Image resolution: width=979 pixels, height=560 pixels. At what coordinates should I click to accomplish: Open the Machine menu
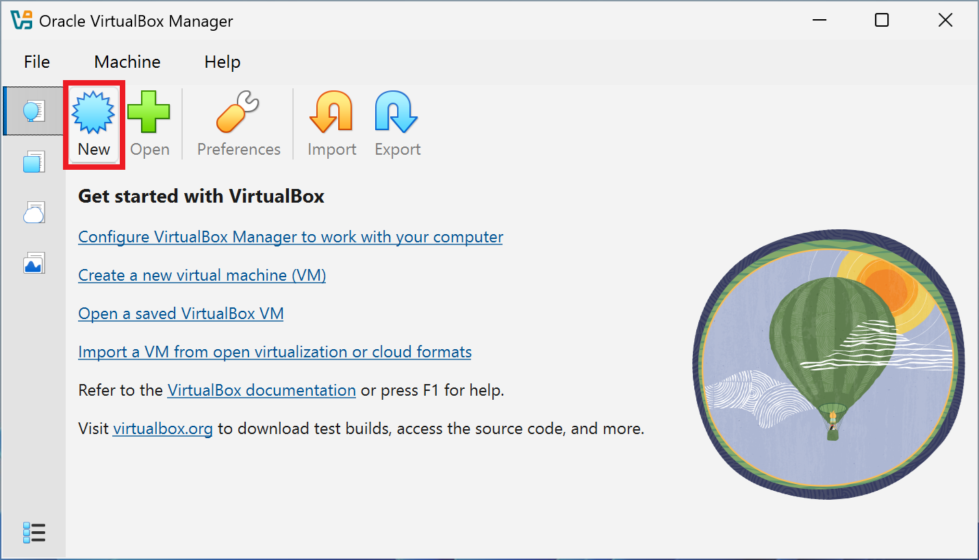[127, 62]
